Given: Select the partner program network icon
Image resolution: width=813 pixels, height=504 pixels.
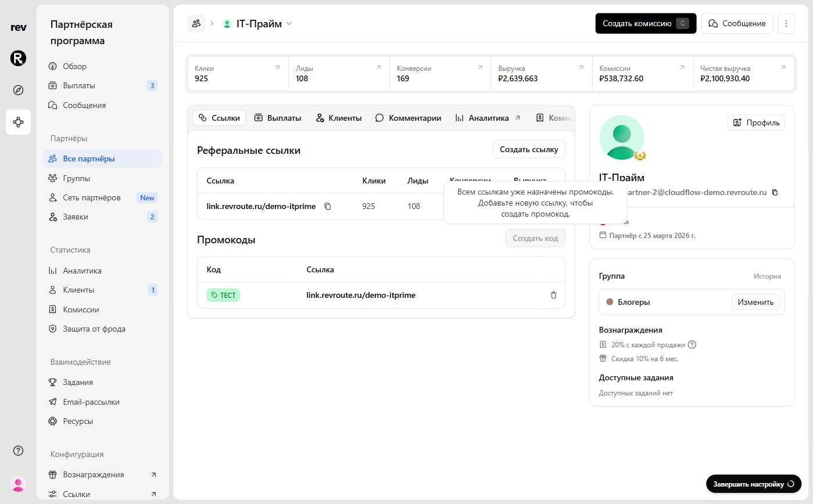Looking at the screenshot, I should pos(18,122).
